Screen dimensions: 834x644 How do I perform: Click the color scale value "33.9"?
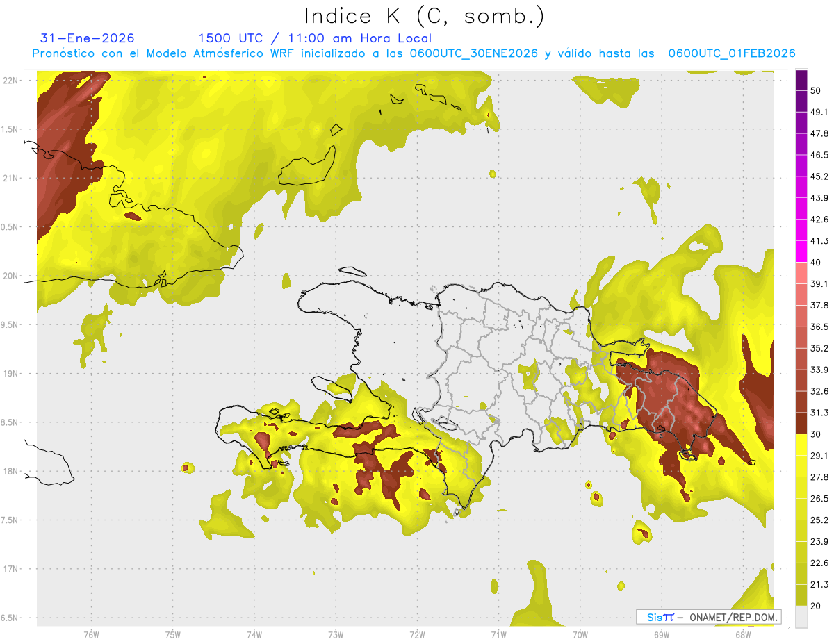click(820, 370)
